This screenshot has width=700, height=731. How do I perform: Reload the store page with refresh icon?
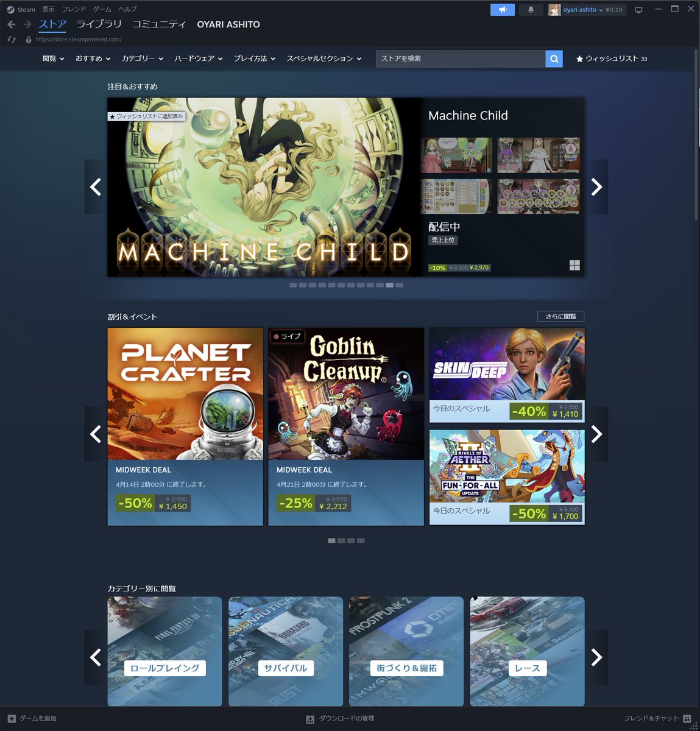point(12,39)
